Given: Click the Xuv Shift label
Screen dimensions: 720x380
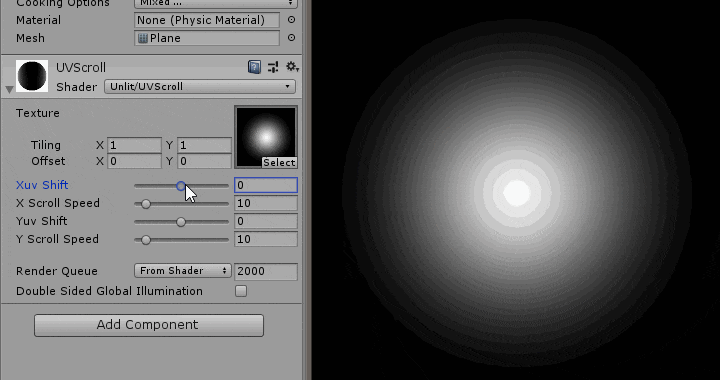Looking at the screenshot, I should coord(42,185).
